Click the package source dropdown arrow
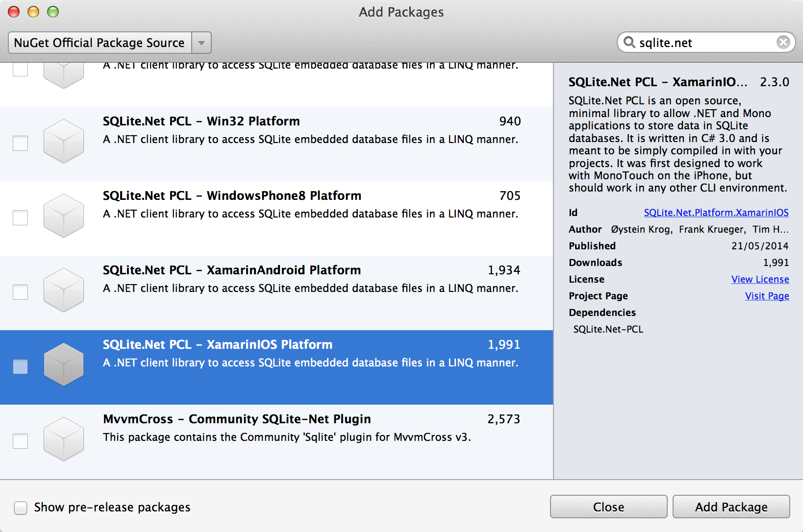The image size is (803, 532). click(201, 43)
